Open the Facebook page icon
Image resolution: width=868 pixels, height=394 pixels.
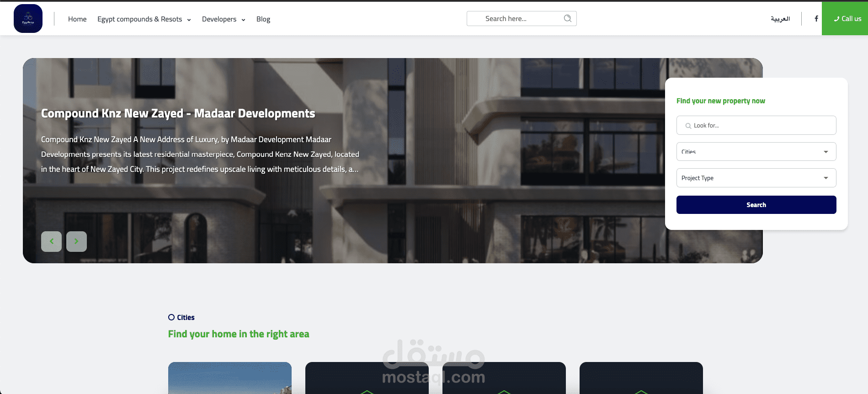[816, 19]
